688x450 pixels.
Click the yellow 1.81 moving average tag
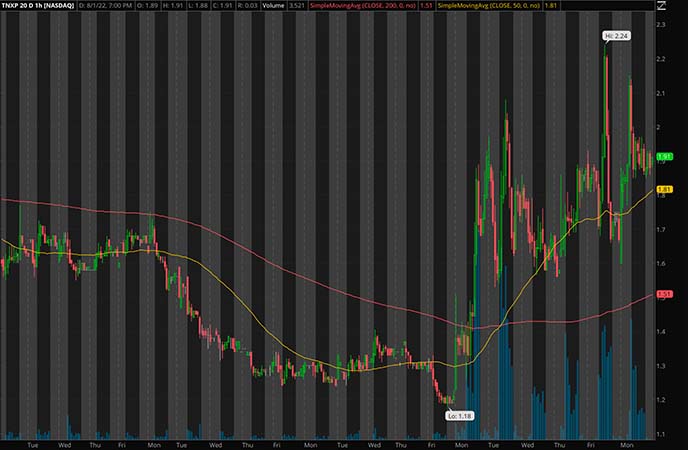coord(662,190)
